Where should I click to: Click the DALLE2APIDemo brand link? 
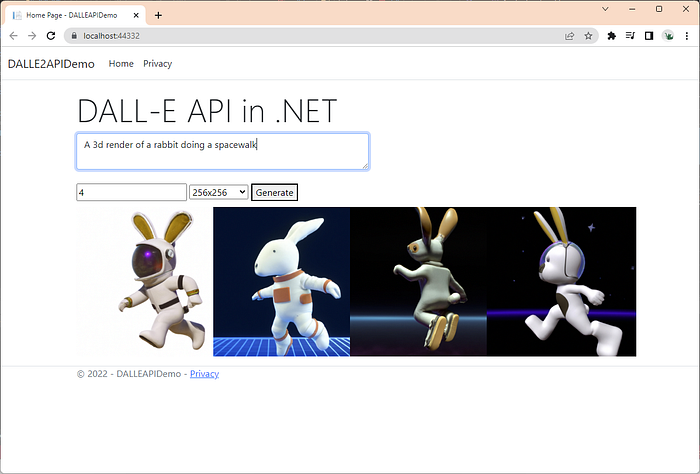[x=51, y=64]
